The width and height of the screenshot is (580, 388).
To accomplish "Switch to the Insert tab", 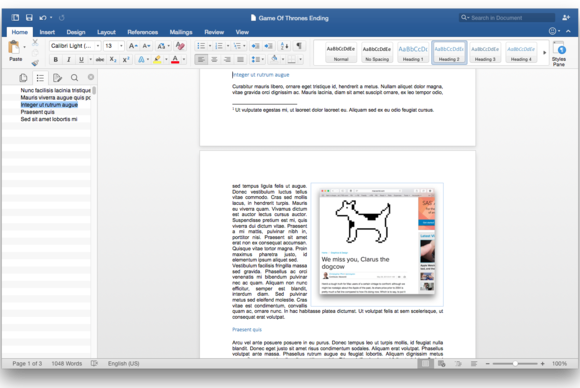I will tap(47, 32).
